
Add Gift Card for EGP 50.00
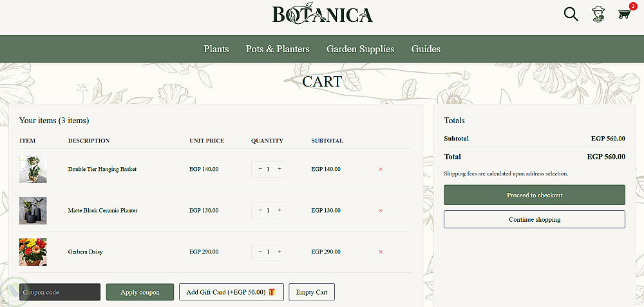point(231,292)
